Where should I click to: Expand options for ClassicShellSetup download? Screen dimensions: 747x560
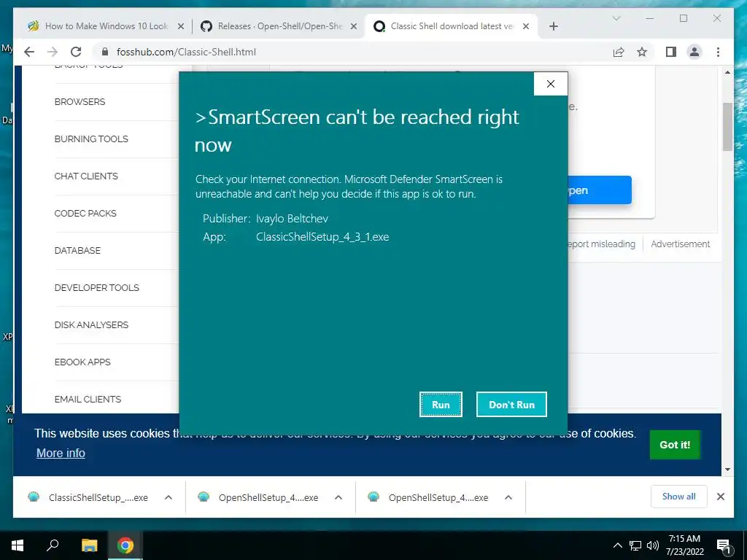click(x=169, y=497)
